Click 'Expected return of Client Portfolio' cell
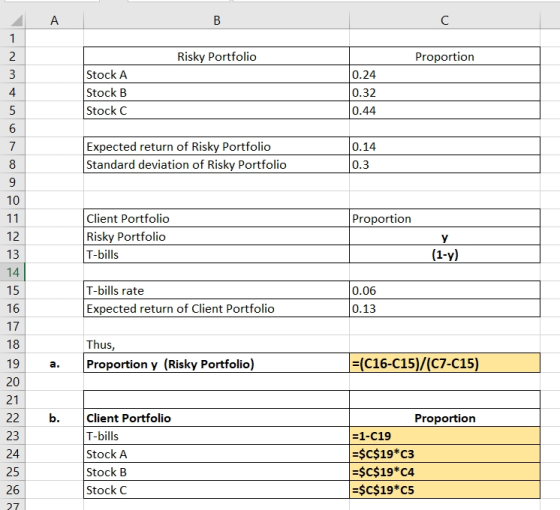560x510 pixels. point(216,308)
